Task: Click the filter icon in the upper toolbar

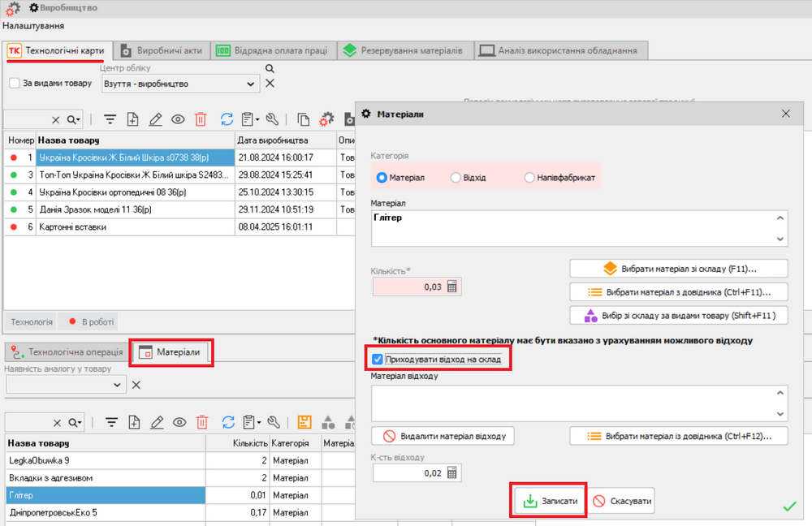Action: click(x=111, y=119)
